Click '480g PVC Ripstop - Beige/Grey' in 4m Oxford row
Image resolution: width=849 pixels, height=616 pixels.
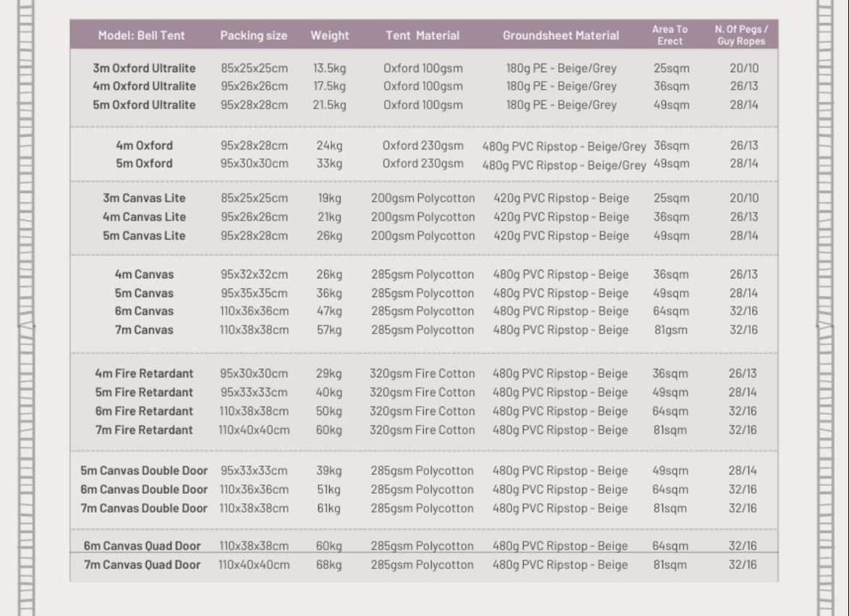(x=564, y=147)
